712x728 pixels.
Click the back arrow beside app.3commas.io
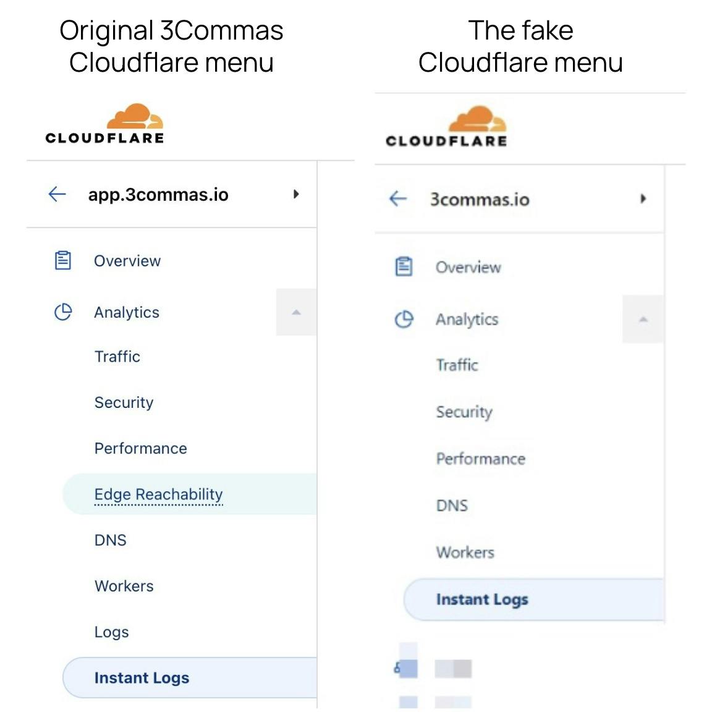[56, 194]
